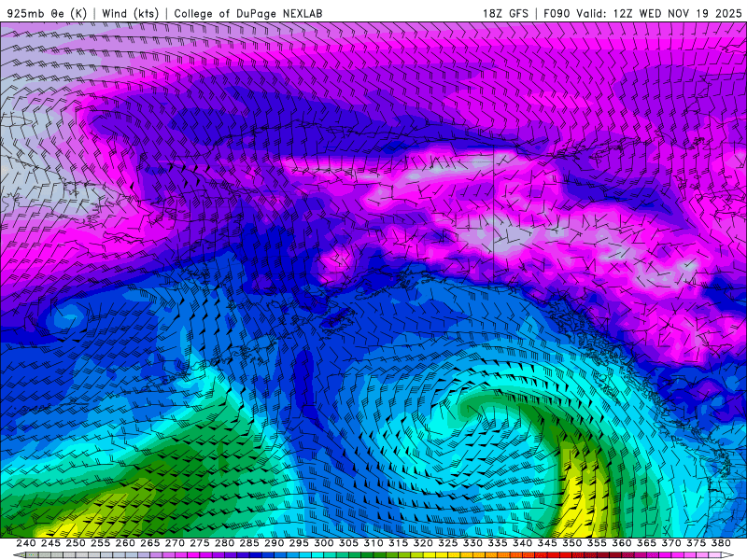
Task: Select the 325 color bar label
Action: (x=448, y=543)
